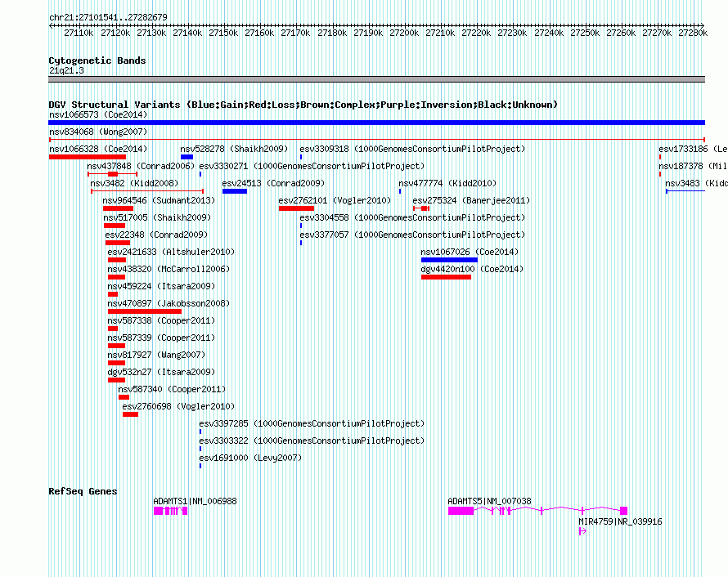Click the large ADAMTS5 magenta exon block

(461, 511)
